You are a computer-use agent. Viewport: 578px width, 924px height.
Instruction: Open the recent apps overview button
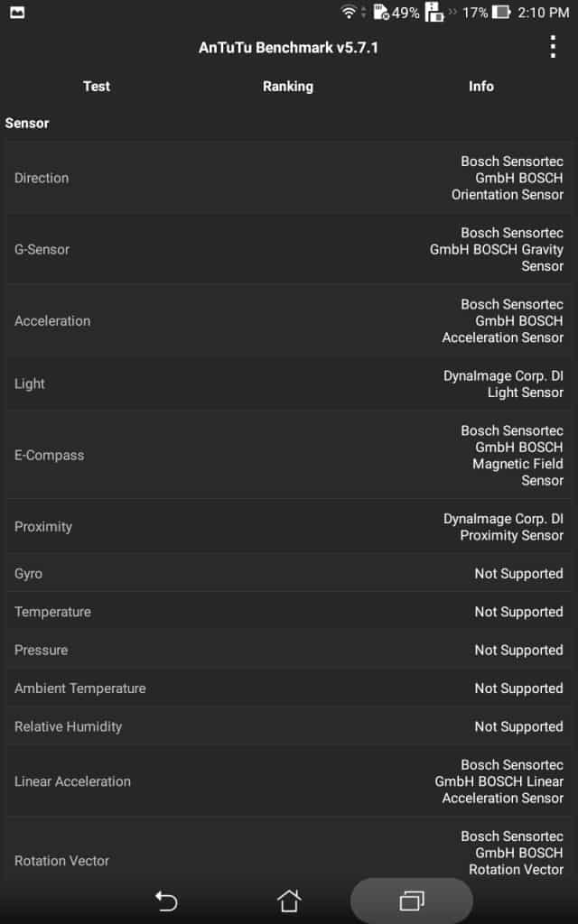pyautogui.click(x=412, y=901)
